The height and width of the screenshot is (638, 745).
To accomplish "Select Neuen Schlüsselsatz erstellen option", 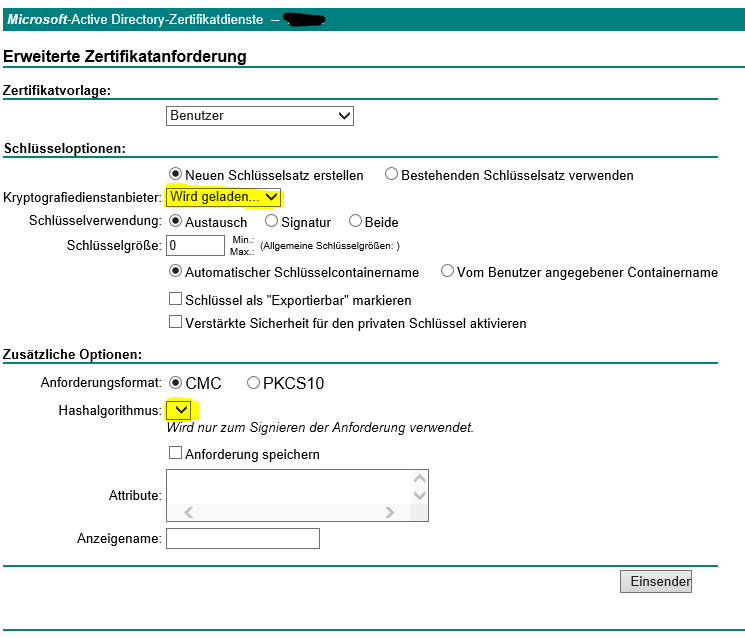I will pos(175,174).
